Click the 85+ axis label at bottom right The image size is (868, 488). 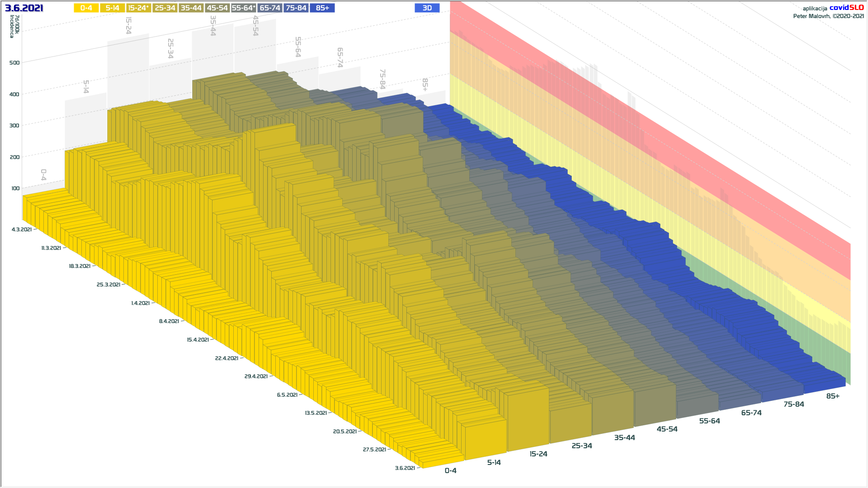pos(833,396)
